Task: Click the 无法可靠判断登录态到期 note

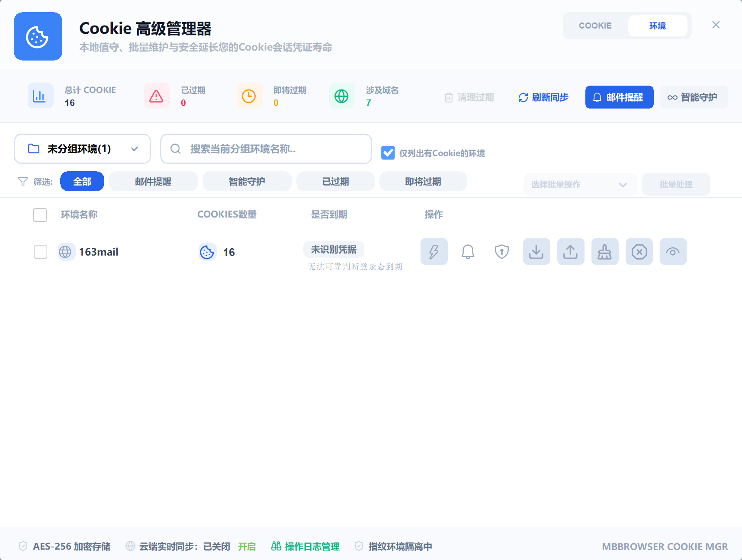Action: (355, 266)
